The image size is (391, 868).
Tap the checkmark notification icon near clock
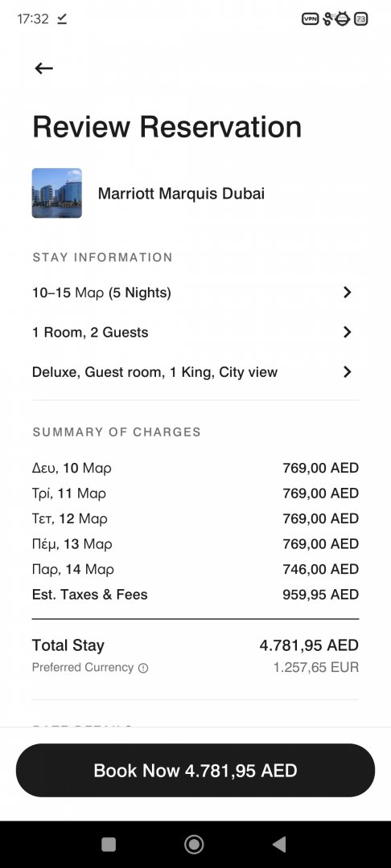tap(62, 18)
